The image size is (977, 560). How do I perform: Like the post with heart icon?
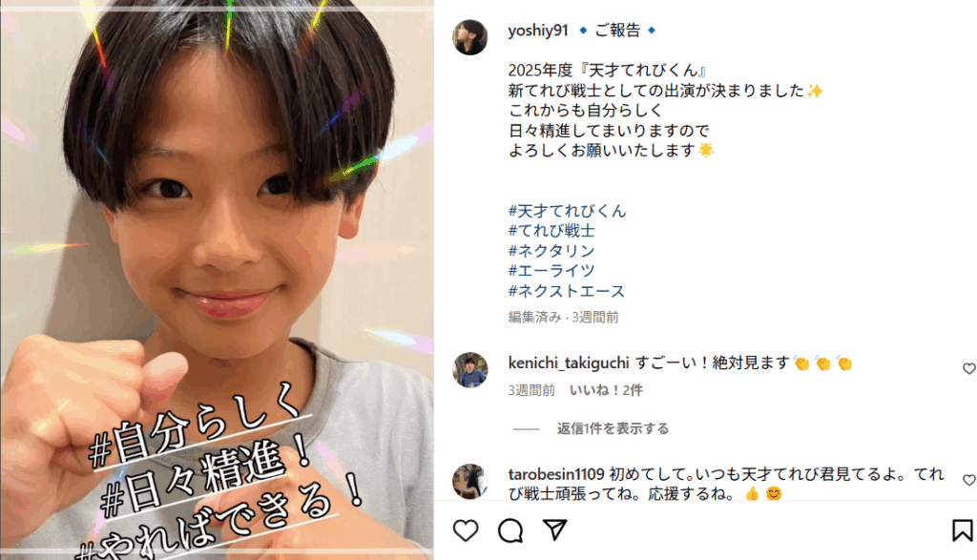pos(466,530)
